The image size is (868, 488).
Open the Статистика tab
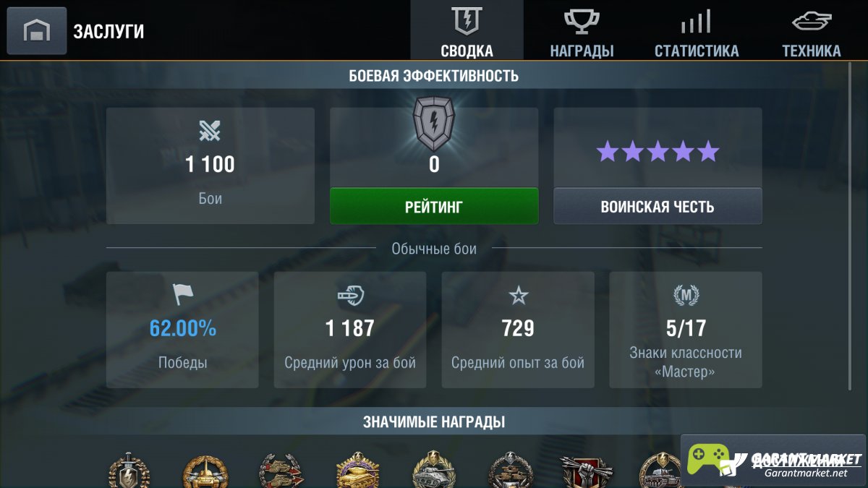[x=697, y=30]
